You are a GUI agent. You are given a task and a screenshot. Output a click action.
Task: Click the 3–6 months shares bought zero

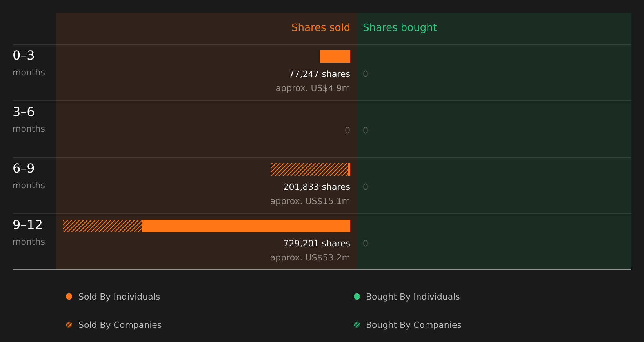[x=366, y=131]
